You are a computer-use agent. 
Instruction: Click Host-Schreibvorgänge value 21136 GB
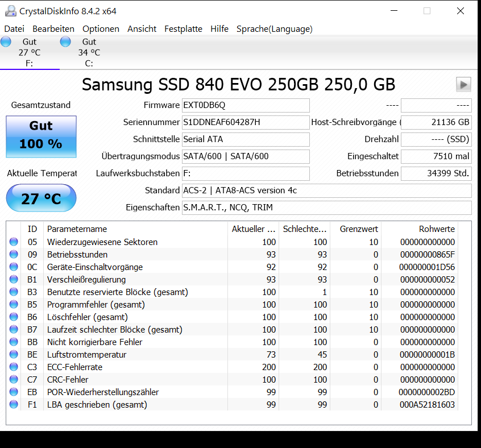436,122
